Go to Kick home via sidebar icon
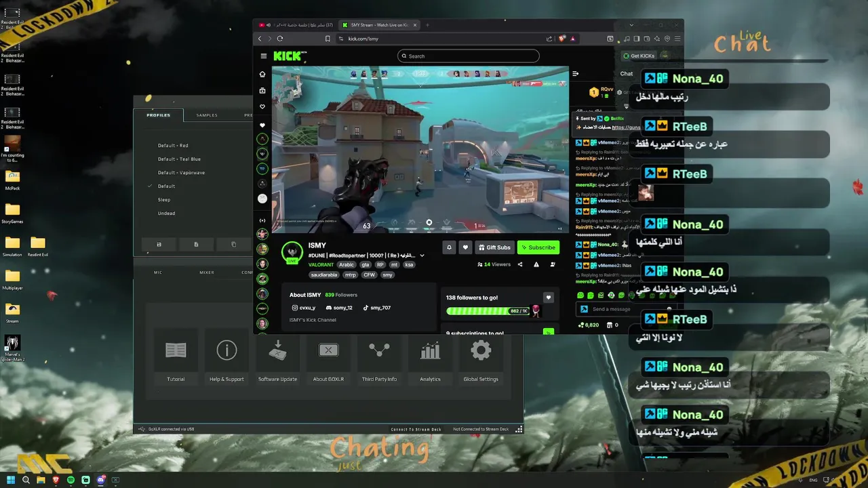The width and height of the screenshot is (868, 488). [262, 74]
